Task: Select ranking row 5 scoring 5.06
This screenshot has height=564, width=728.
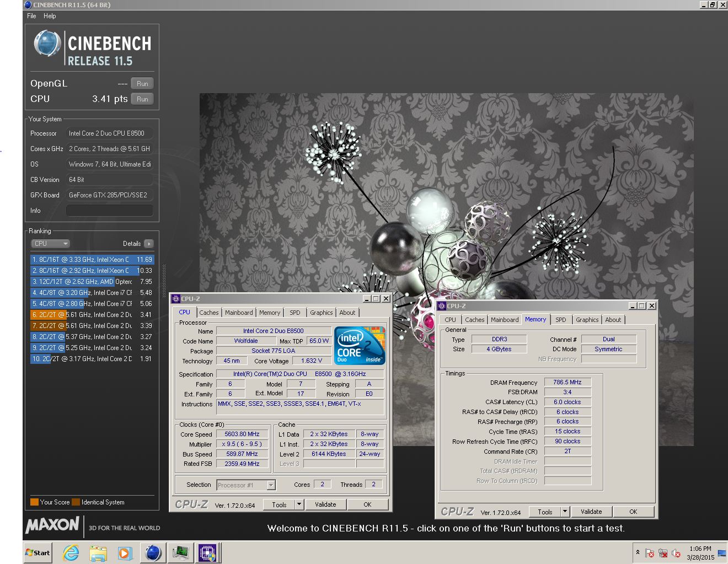Action: pyautogui.click(x=92, y=304)
